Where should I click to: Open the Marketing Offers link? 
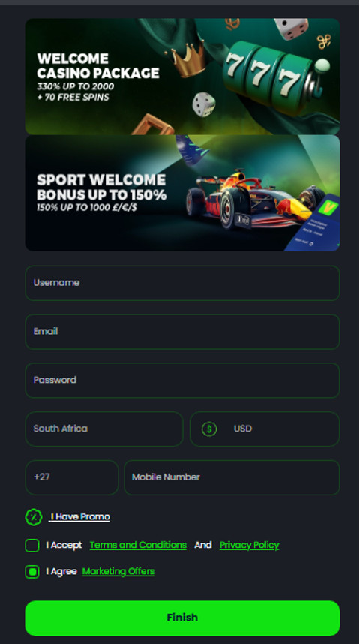pyautogui.click(x=118, y=571)
